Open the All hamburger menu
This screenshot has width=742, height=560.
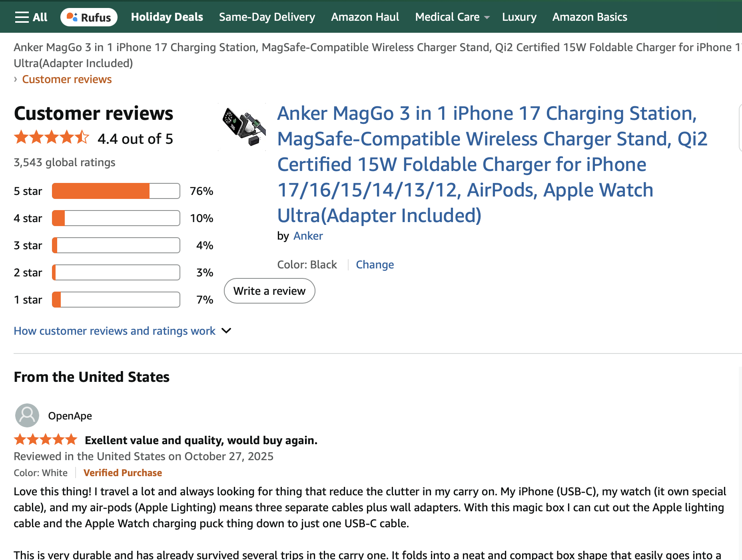coord(31,17)
